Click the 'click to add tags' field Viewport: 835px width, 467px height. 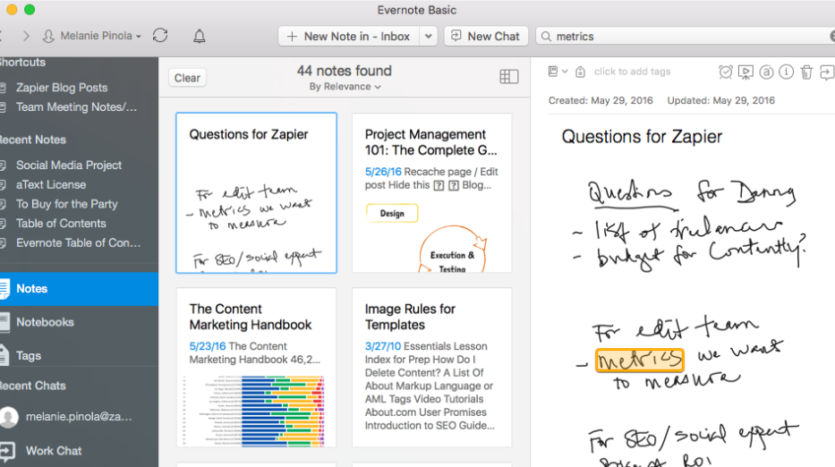632,71
